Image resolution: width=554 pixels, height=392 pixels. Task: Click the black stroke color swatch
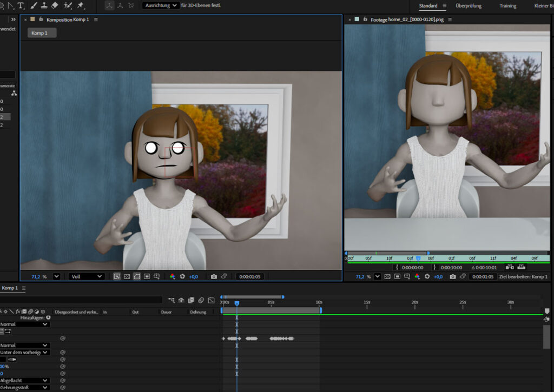pos(2,359)
